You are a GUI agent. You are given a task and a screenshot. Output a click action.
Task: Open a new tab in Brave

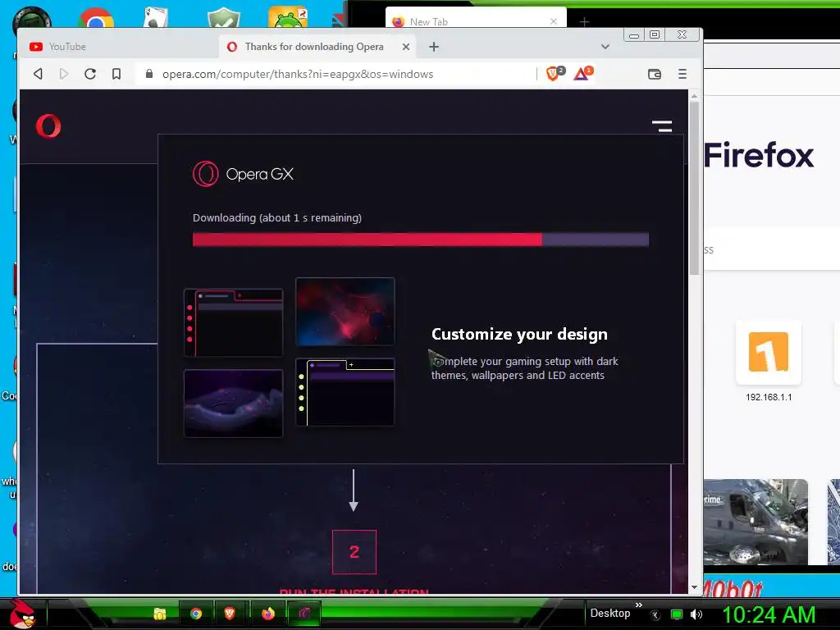tap(433, 47)
